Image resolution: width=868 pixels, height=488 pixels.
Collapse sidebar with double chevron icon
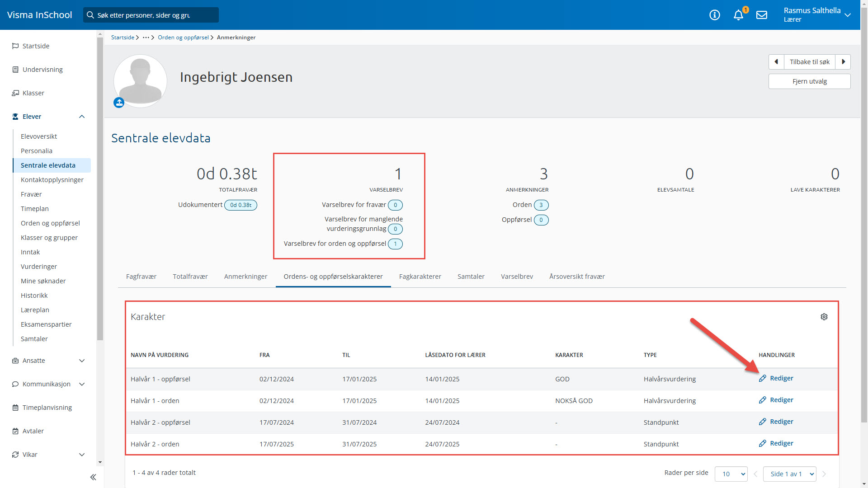[93, 477]
